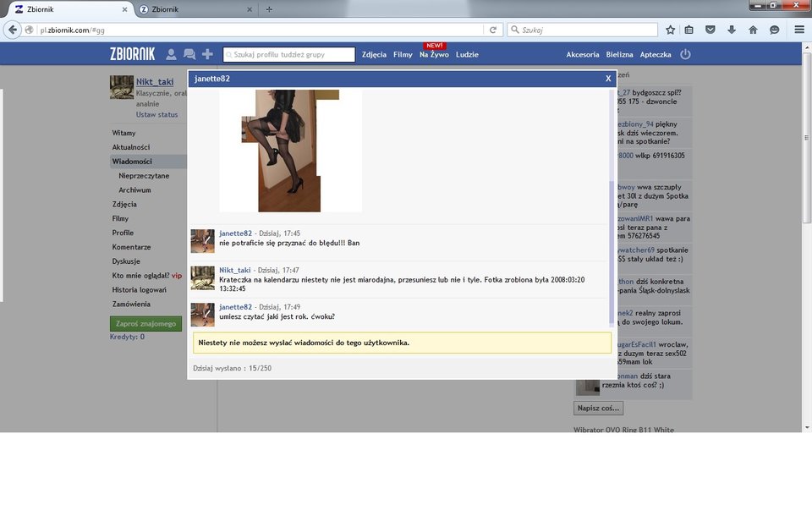Click the page reload icon in address bar

[x=492, y=30]
